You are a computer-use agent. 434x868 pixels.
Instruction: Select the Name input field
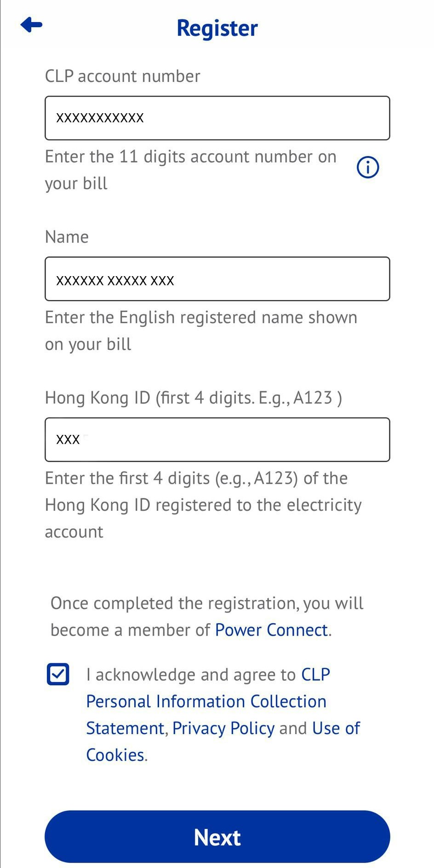[217, 279]
